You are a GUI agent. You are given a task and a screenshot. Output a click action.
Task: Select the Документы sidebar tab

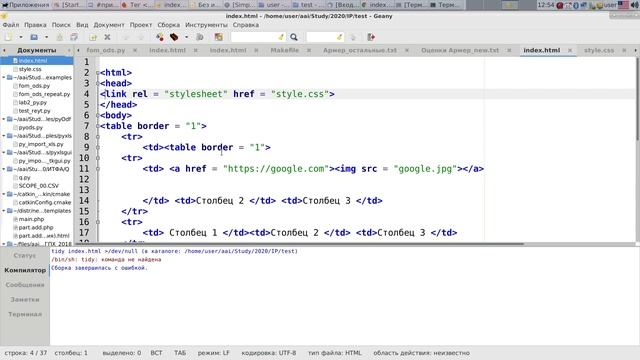37,50
